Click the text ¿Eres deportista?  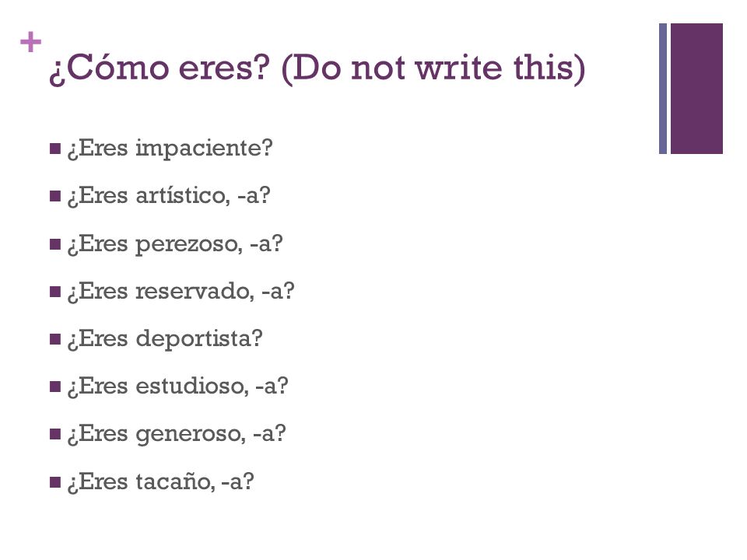click(165, 339)
